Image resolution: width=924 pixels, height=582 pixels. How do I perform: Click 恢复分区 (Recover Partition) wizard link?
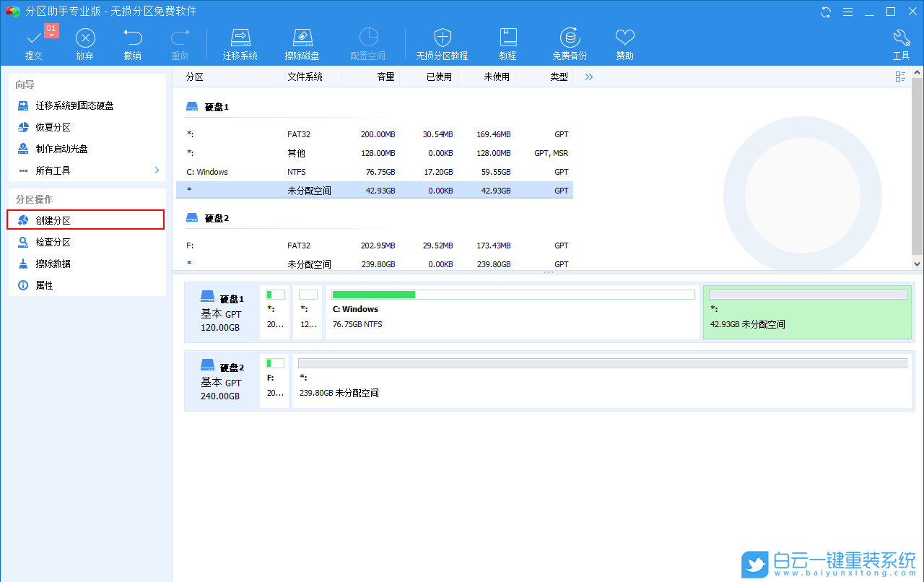click(x=53, y=127)
